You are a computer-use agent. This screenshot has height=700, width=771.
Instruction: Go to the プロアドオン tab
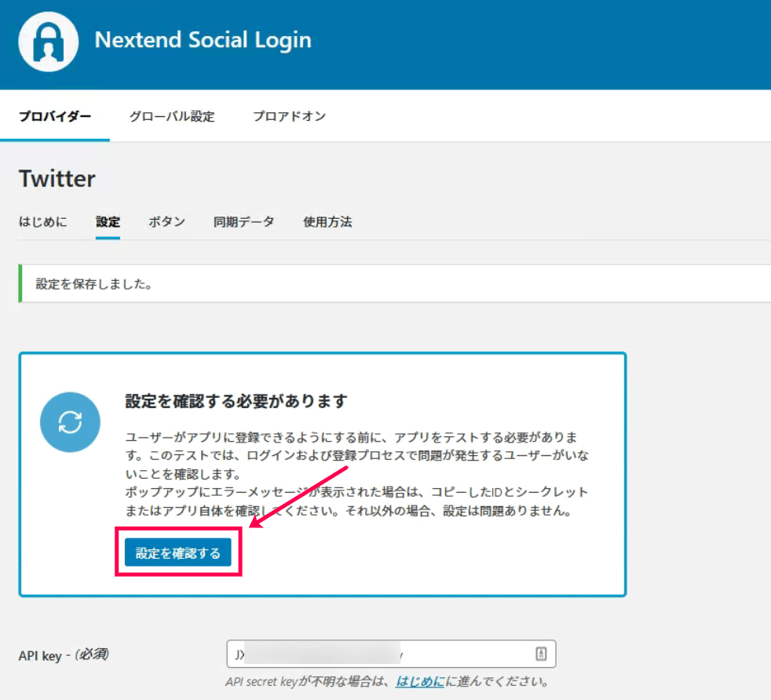click(x=289, y=116)
